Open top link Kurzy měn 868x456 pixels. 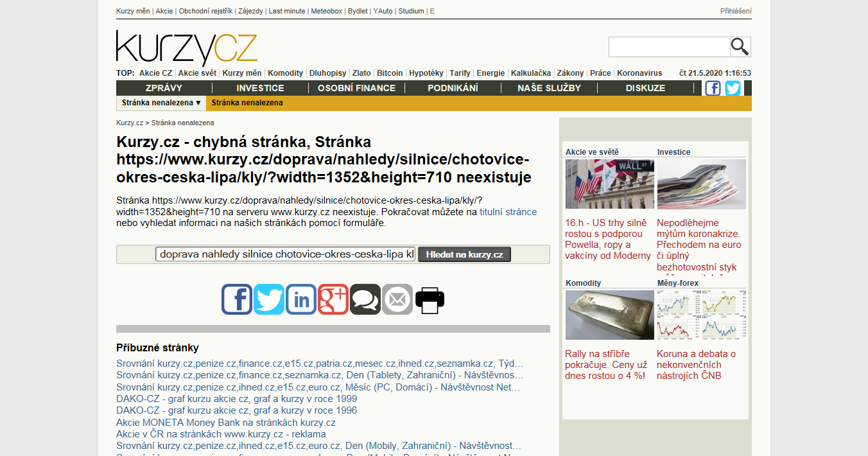(133, 11)
